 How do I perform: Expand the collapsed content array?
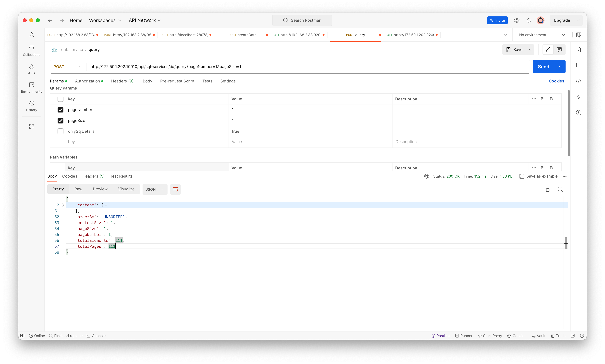pos(63,205)
